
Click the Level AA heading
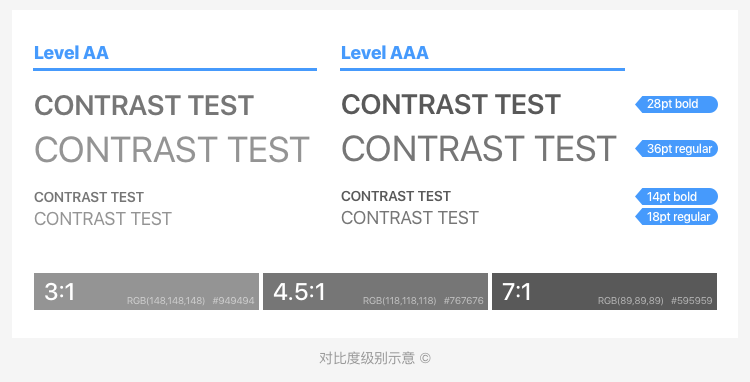[x=71, y=53]
